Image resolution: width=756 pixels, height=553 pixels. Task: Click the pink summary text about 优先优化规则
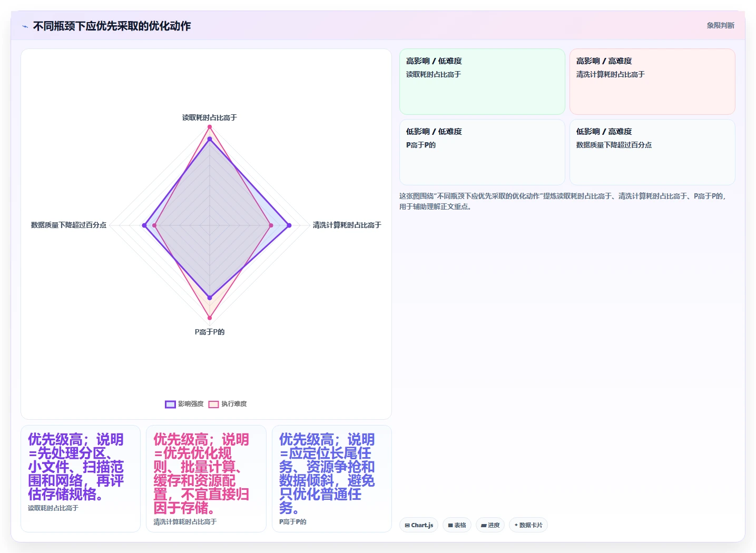(201, 473)
